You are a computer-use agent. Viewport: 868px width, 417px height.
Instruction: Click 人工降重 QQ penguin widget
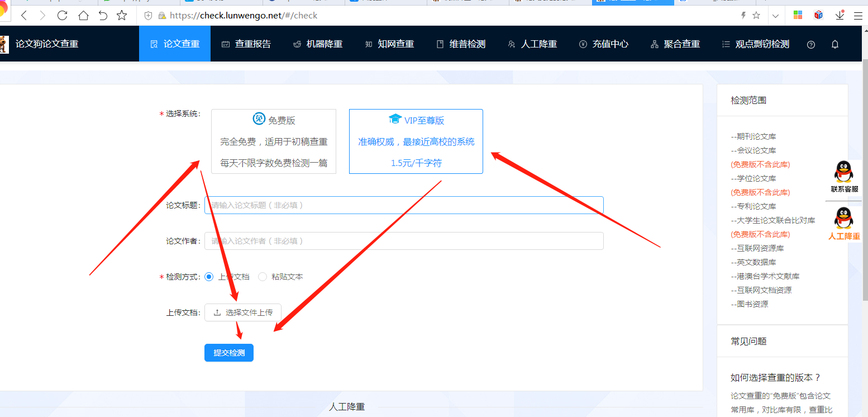[844, 224]
